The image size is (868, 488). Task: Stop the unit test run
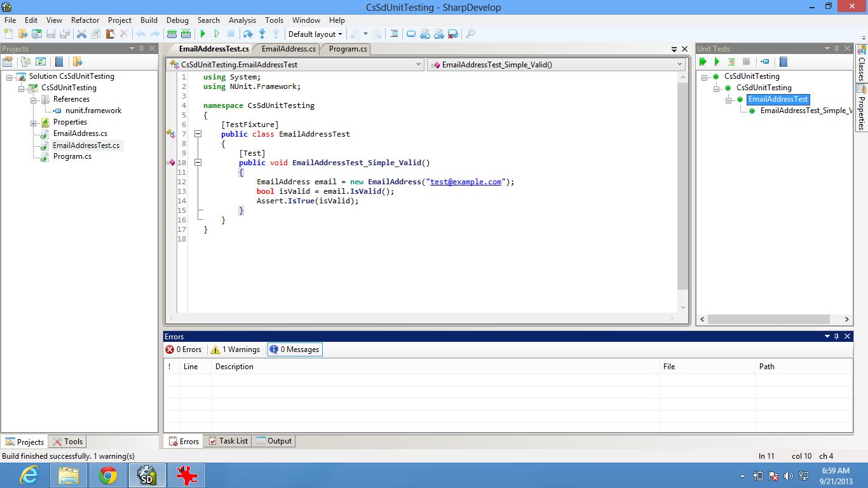tap(747, 62)
